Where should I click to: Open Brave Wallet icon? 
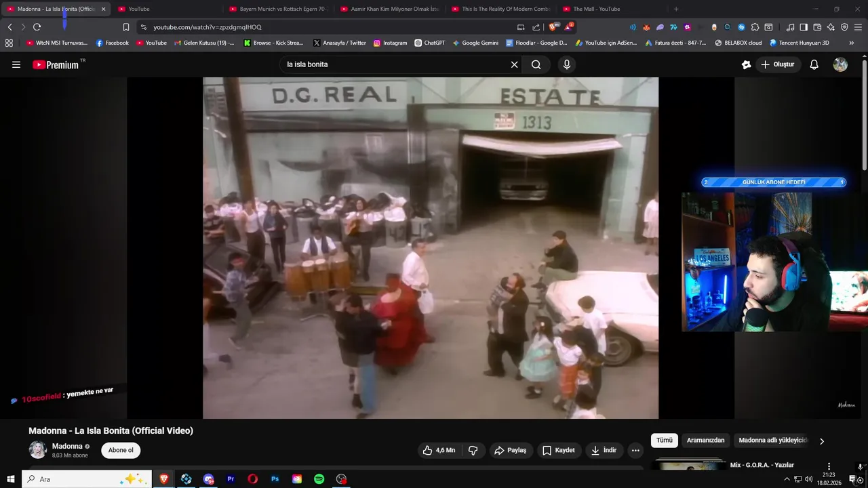click(x=817, y=27)
